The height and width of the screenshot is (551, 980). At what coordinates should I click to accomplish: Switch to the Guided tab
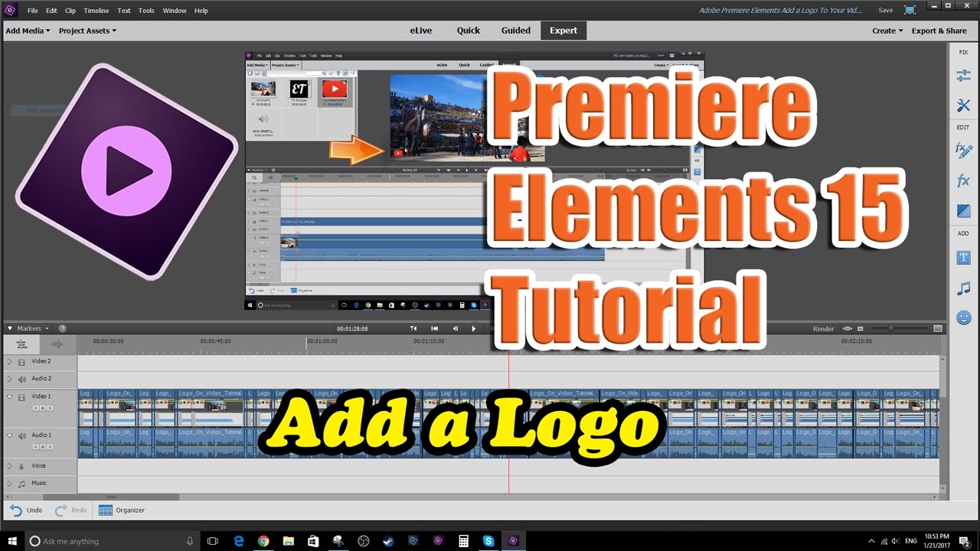click(516, 31)
